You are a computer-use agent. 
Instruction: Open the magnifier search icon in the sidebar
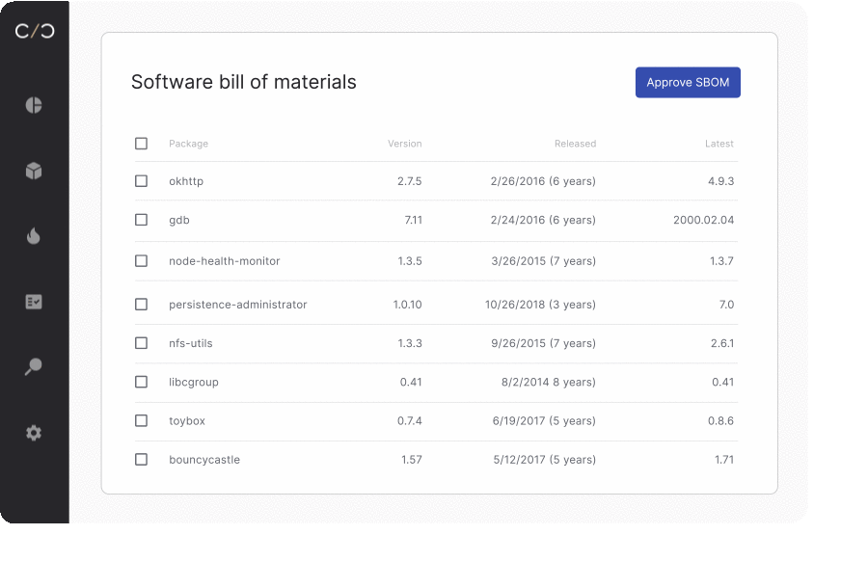[34, 366]
